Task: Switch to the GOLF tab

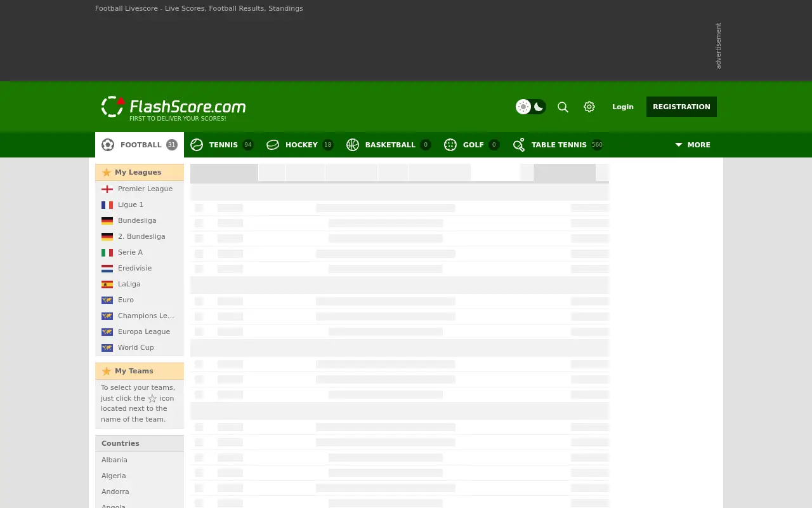Action: [472, 145]
